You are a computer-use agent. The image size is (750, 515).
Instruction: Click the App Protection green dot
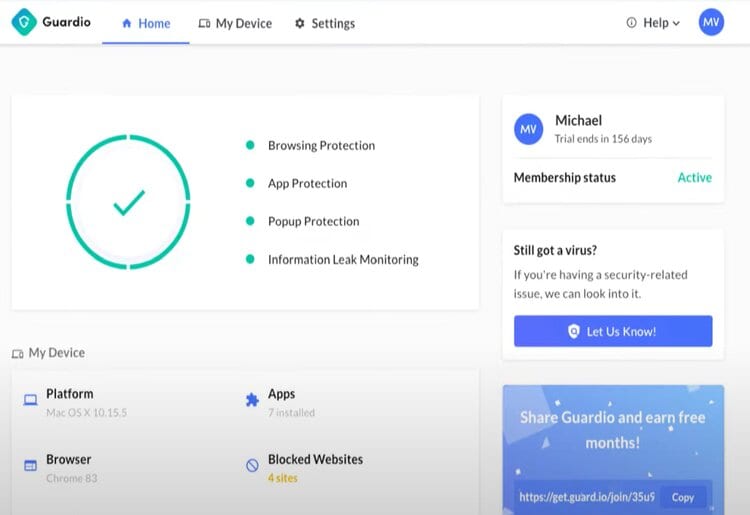pyautogui.click(x=250, y=183)
